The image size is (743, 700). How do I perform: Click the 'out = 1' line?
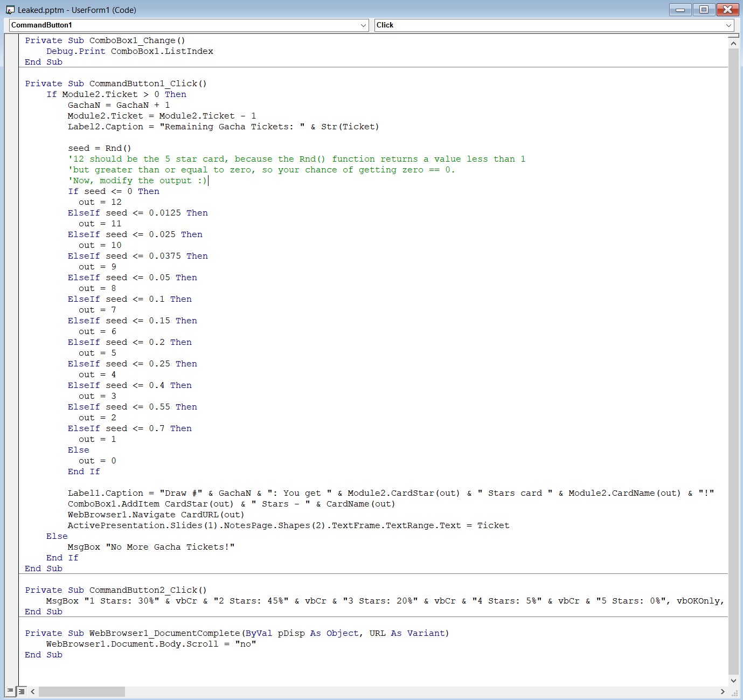click(98, 439)
